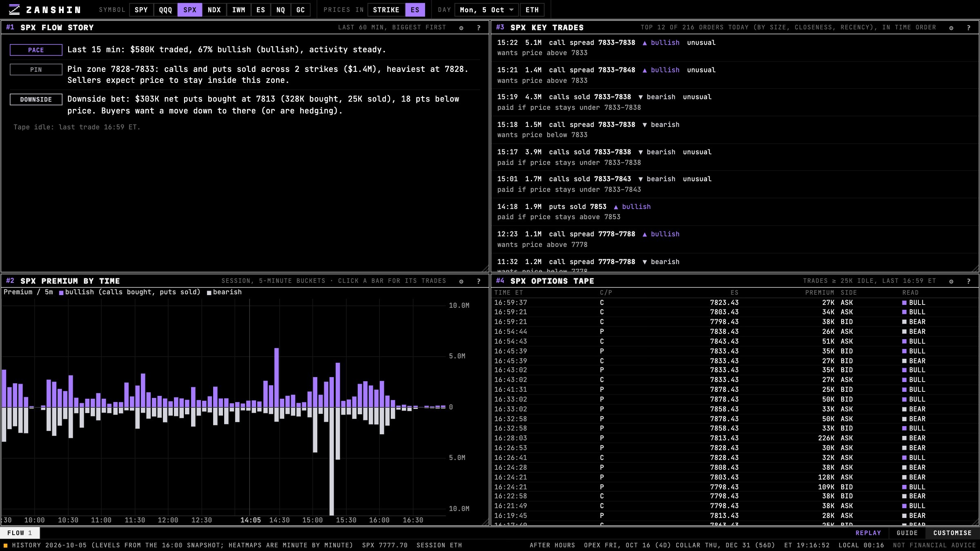Select the SPY symbol
The width and height of the screenshot is (980, 551).
pos(141,10)
